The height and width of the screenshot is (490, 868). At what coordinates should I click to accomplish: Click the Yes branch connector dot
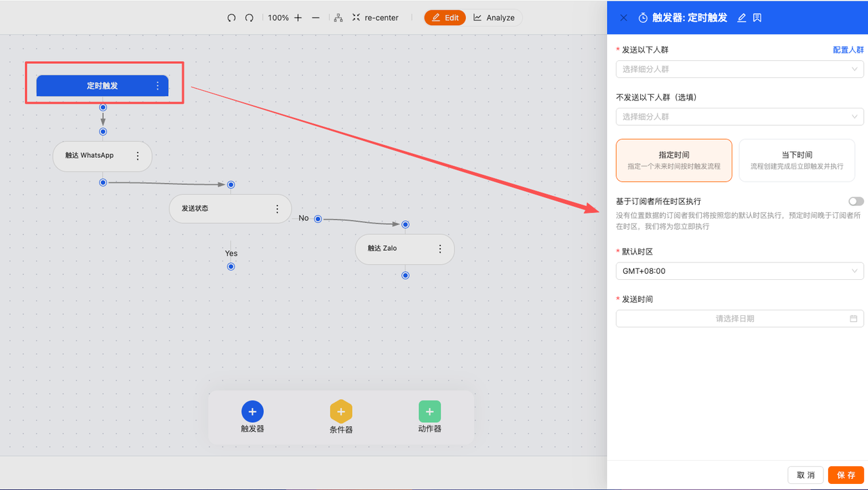click(231, 266)
